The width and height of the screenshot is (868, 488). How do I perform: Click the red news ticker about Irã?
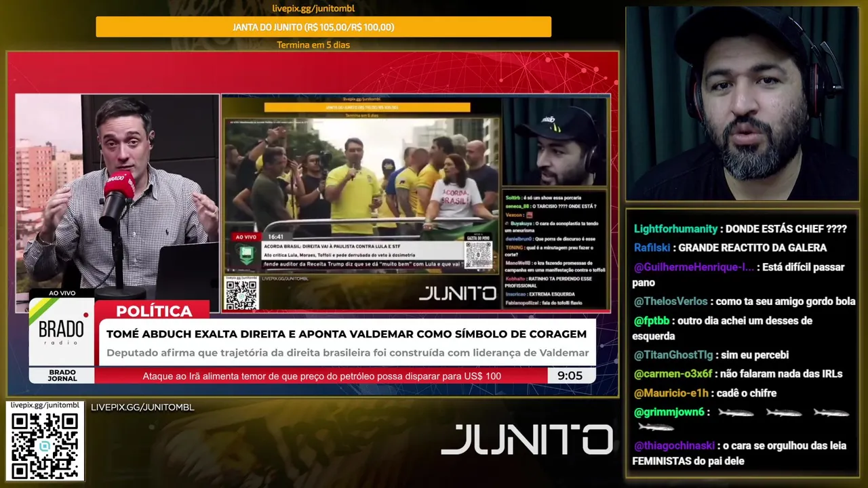coord(321,375)
